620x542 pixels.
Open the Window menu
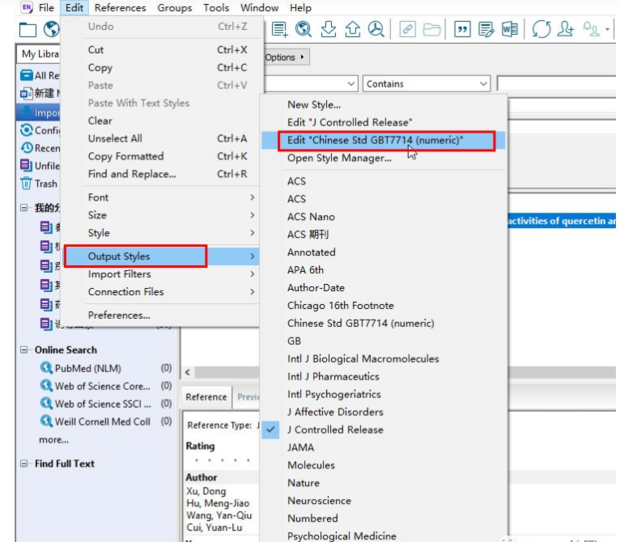tap(259, 8)
